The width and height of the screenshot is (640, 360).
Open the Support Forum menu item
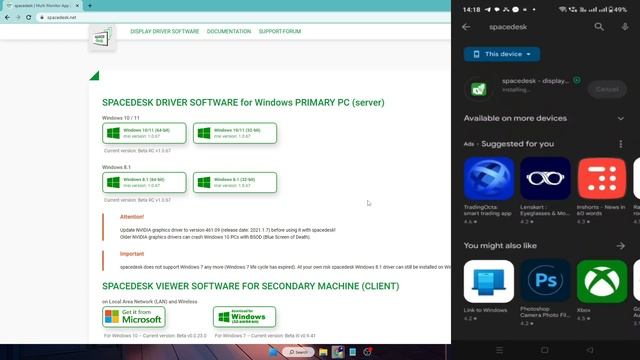click(280, 31)
